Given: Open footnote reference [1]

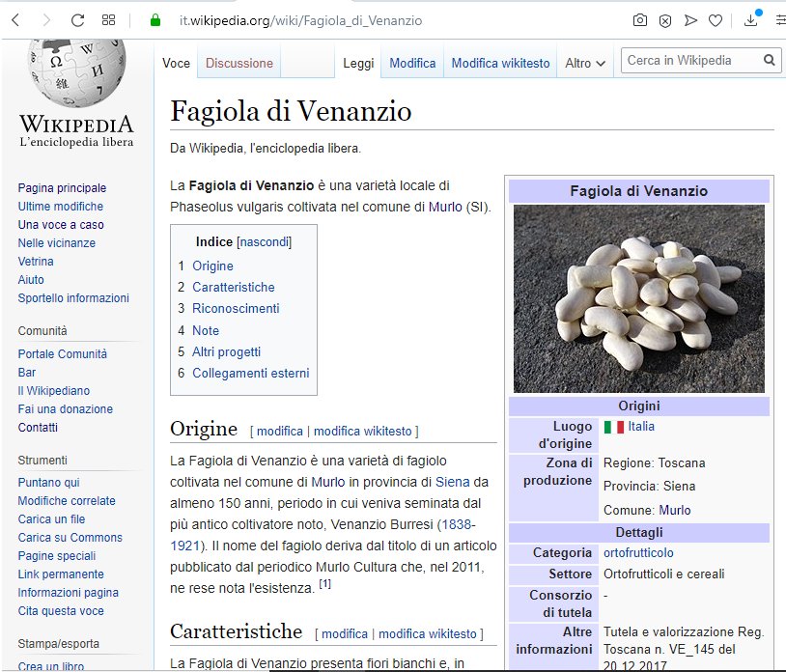Looking at the screenshot, I should [324, 584].
